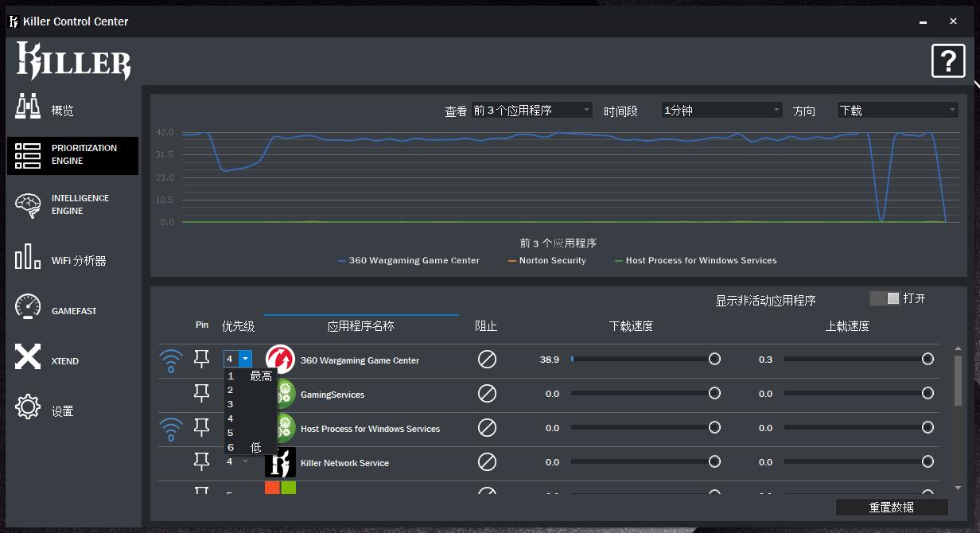Open the WiFi 分析器 bar chart icon

click(28, 256)
